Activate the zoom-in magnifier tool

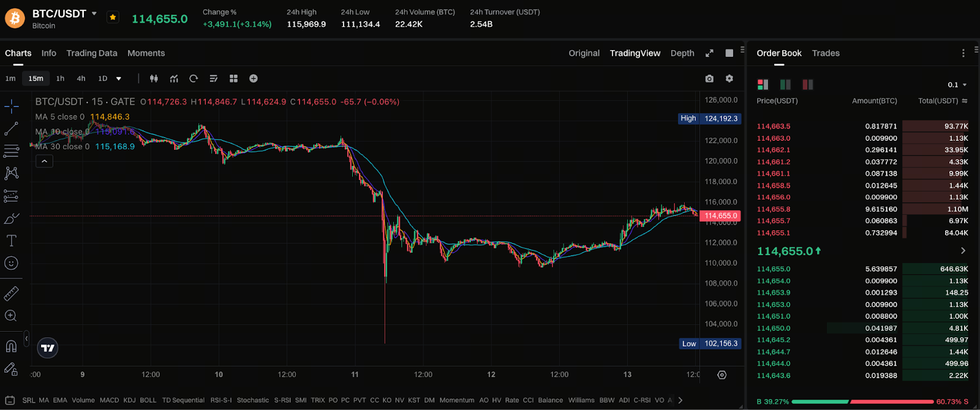(12, 316)
